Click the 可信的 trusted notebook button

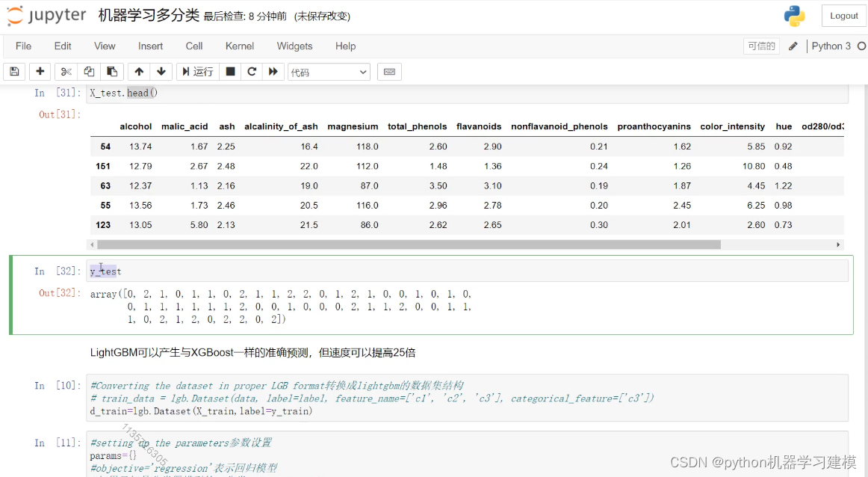pos(761,46)
